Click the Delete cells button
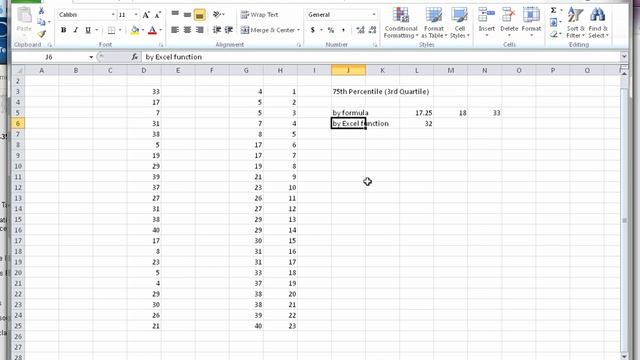 [x=509, y=23]
